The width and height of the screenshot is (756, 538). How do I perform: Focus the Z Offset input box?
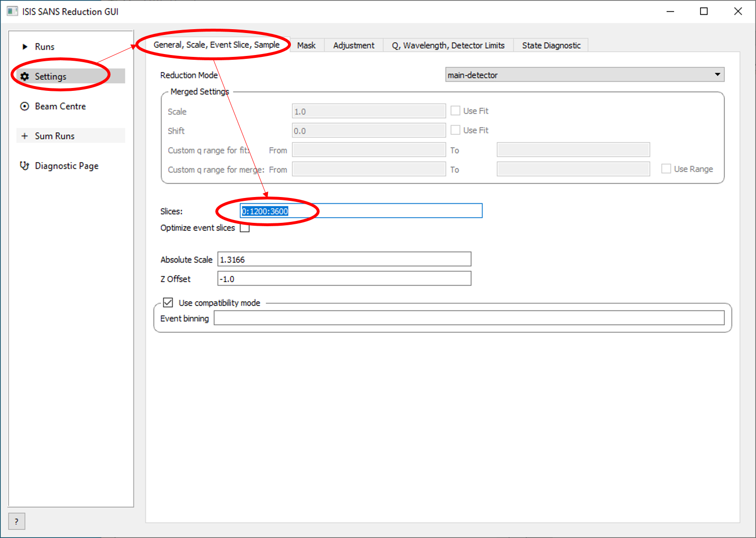click(344, 279)
